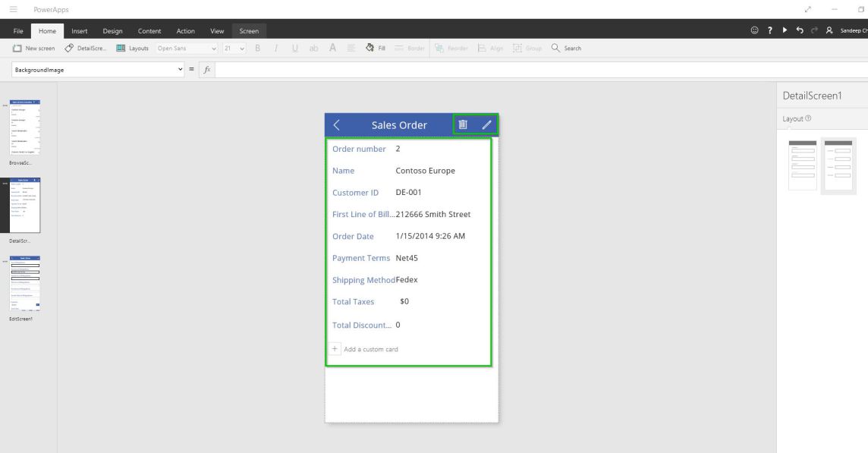
Task: Click the Redo arrow
Action: 814,30
